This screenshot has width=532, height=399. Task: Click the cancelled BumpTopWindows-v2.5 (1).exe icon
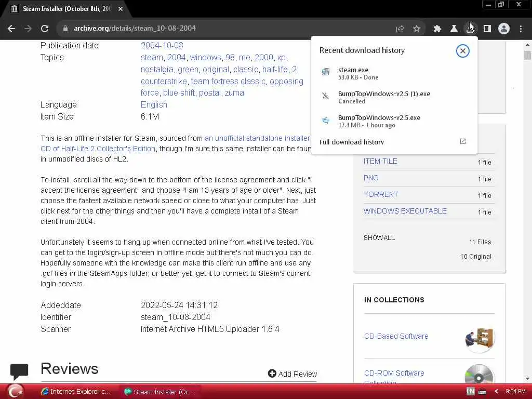pyautogui.click(x=326, y=96)
